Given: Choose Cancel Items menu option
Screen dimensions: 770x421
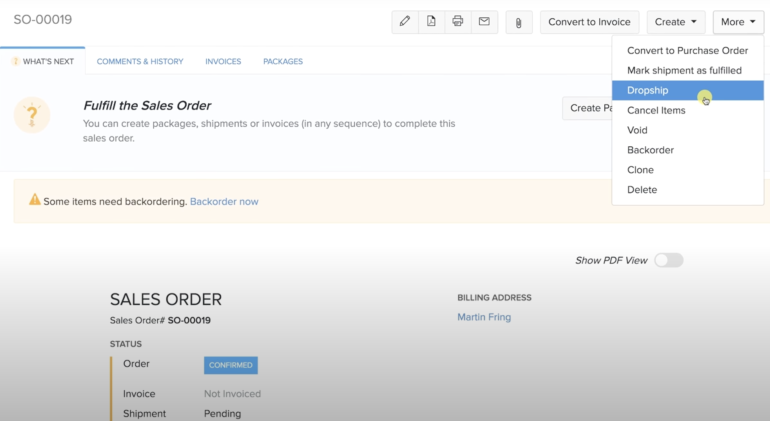Looking at the screenshot, I should [656, 110].
